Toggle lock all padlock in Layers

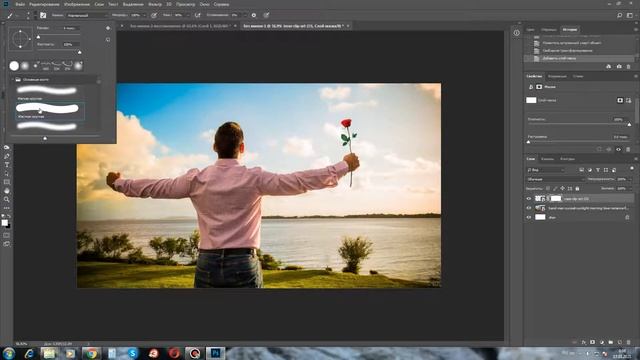point(577,189)
